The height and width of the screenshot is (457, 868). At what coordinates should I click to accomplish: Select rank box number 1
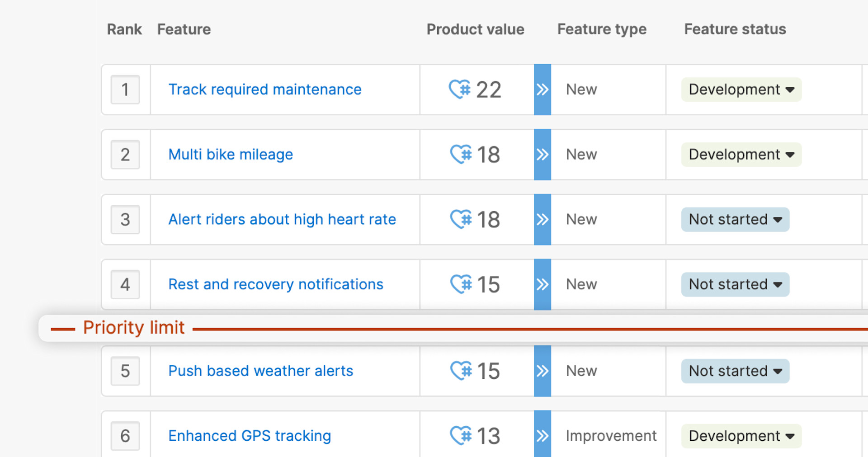125,90
